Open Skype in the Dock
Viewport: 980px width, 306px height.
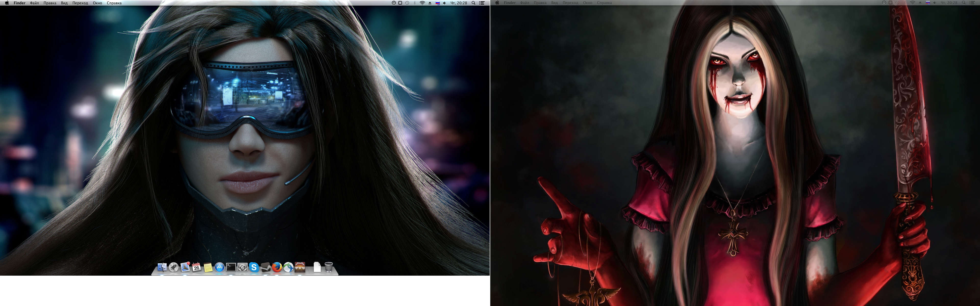[x=254, y=267]
